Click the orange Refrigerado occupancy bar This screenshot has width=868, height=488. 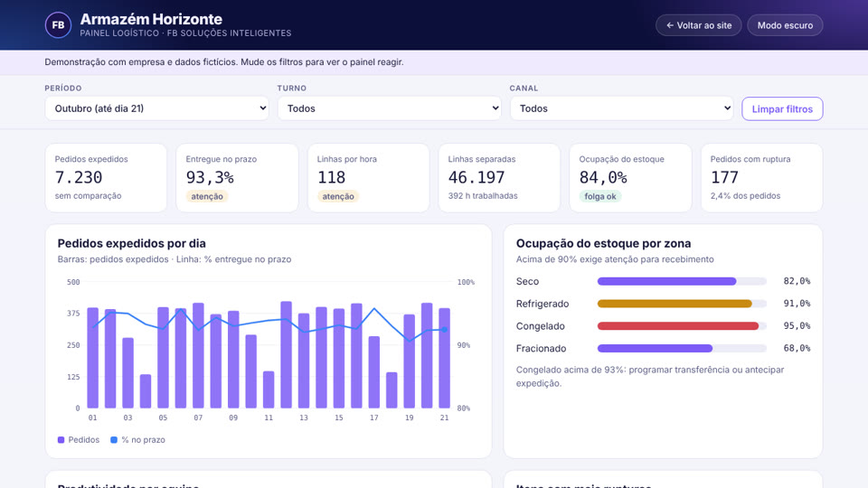(682, 304)
